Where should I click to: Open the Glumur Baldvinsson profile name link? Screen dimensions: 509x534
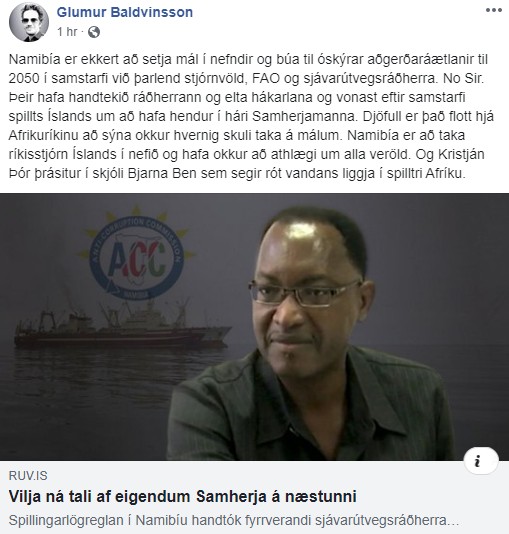(x=125, y=12)
